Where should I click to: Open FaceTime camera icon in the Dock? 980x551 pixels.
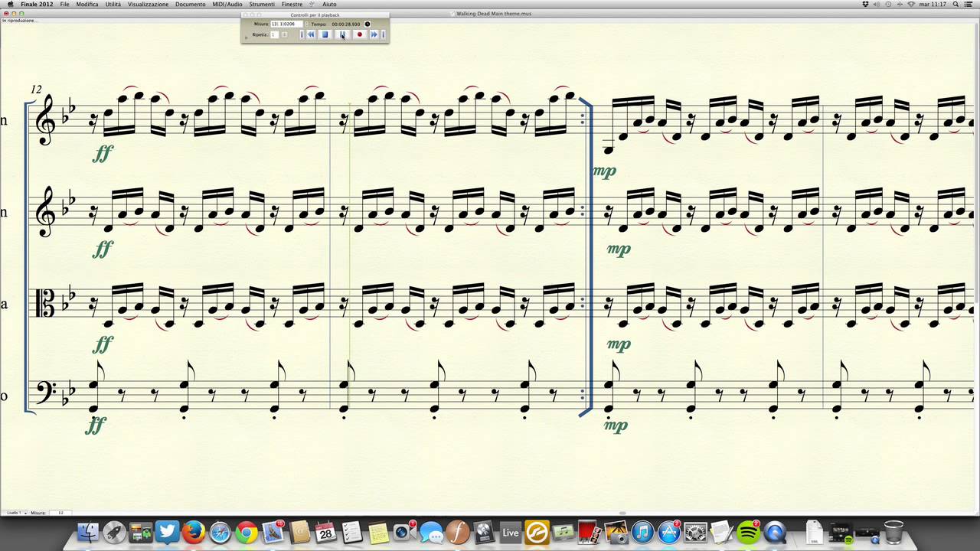pos(403,533)
